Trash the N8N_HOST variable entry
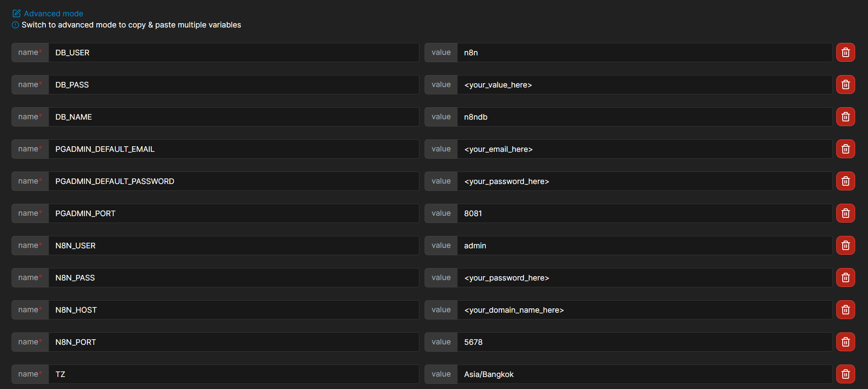Screen dimensions: 868x389 point(845,310)
